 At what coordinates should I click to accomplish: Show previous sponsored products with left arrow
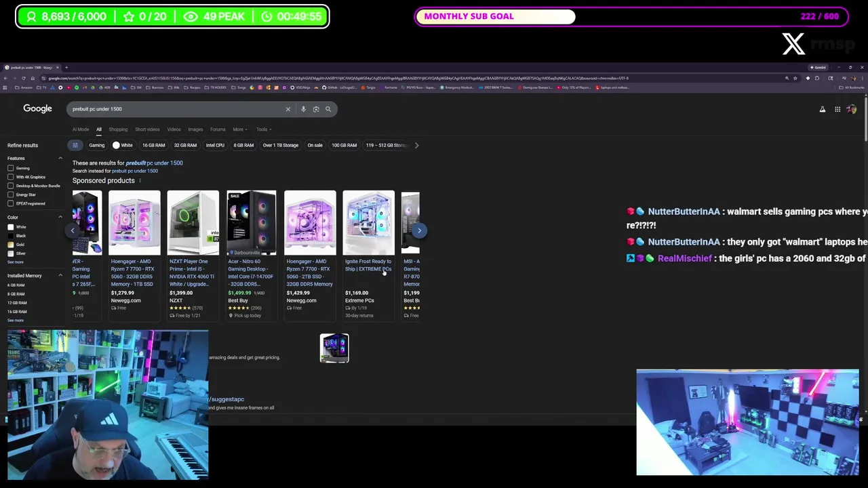click(x=73, y=230)
